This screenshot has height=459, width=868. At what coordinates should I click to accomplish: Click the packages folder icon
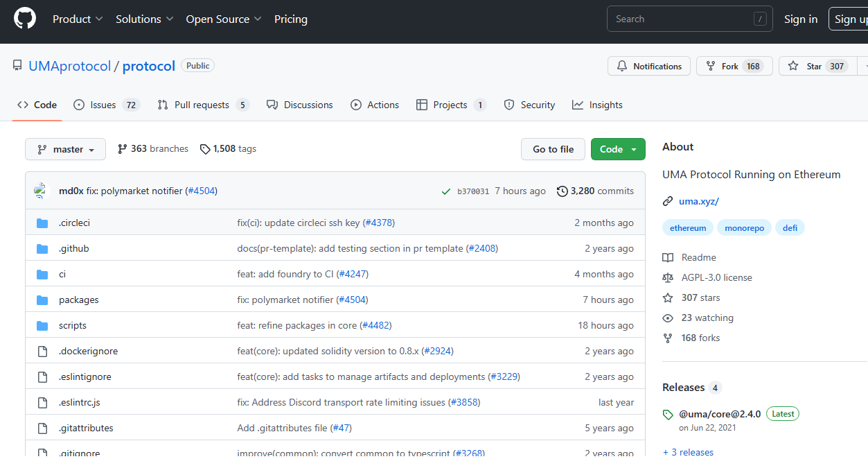tap(42, 300)
